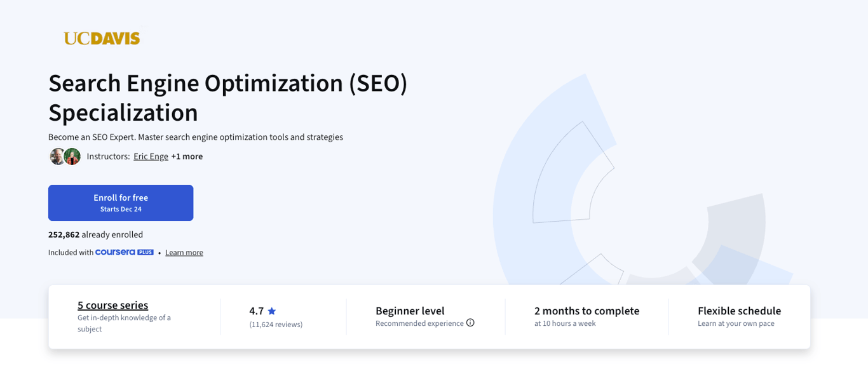
Task: Open the '5 course series' link
Action: click(113, 305)
